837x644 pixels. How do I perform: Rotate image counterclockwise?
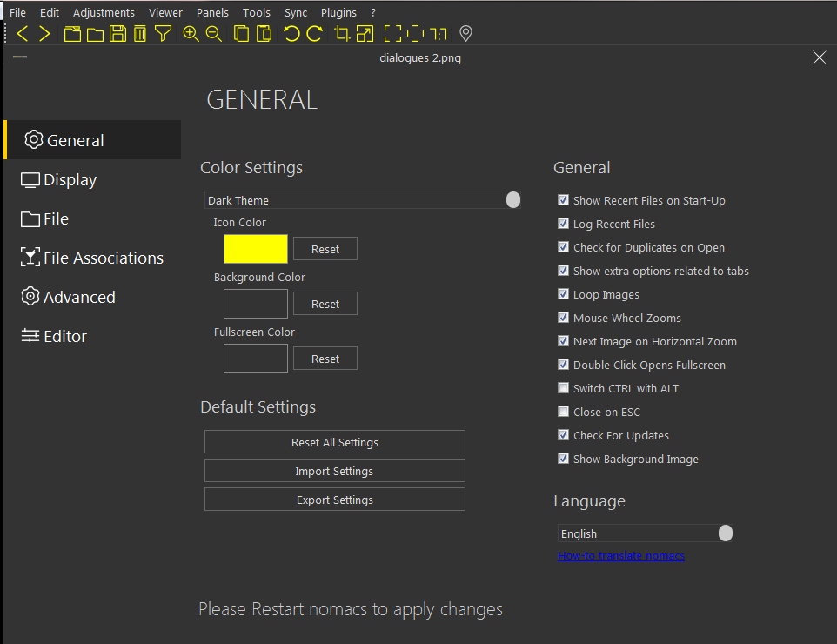point(291,34)
